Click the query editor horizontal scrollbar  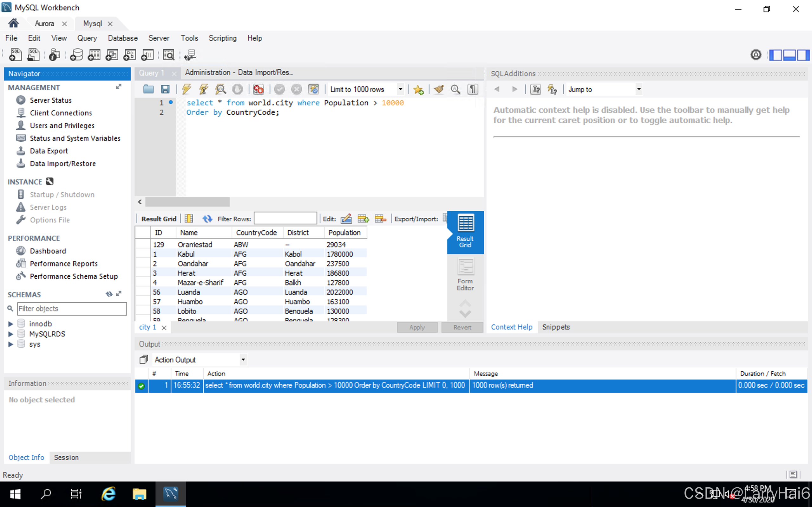point(187,202)
